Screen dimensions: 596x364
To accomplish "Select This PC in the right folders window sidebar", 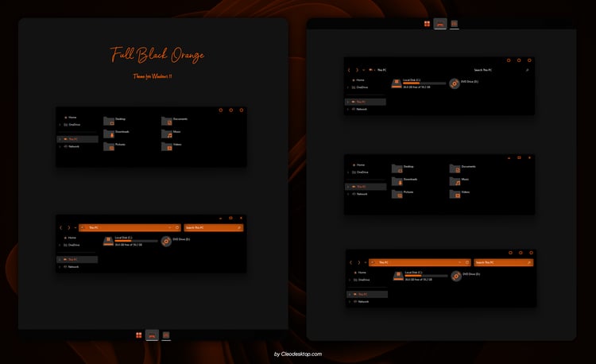I will click(366, 187).
